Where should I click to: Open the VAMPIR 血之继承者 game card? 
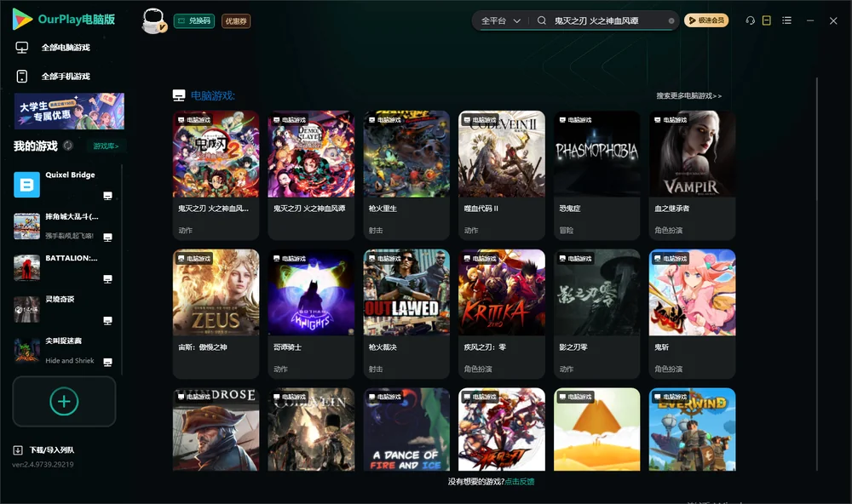692,175
